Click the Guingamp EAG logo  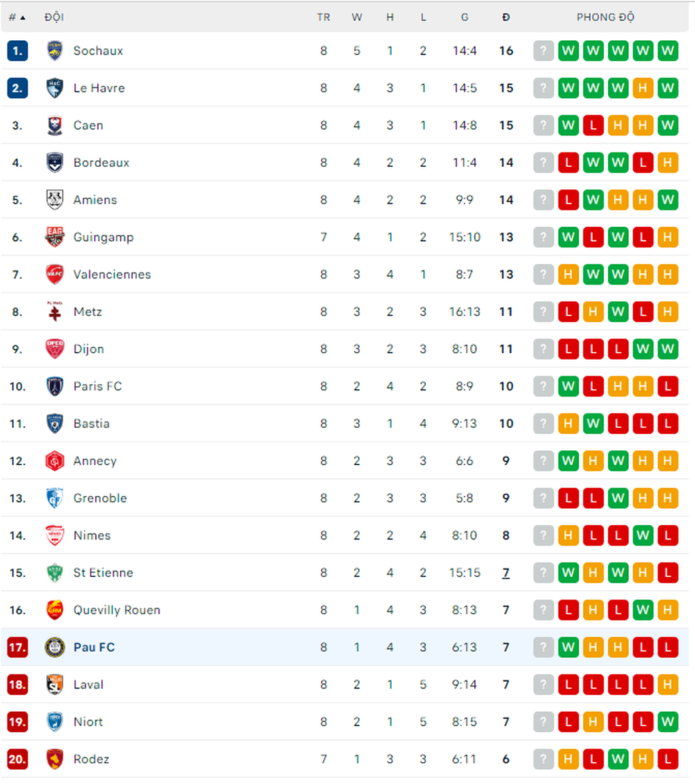click(55, 237)
